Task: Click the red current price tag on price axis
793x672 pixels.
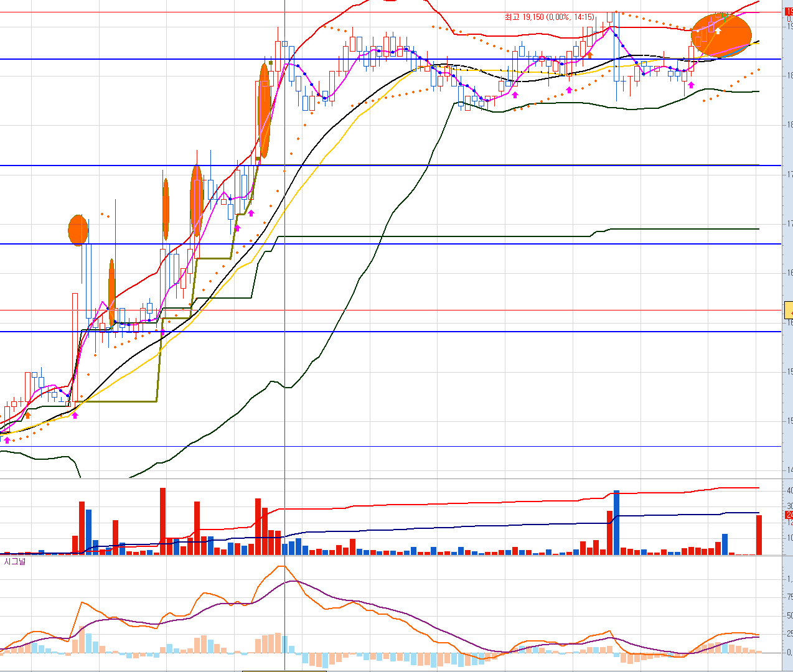Action: point(789,12)
